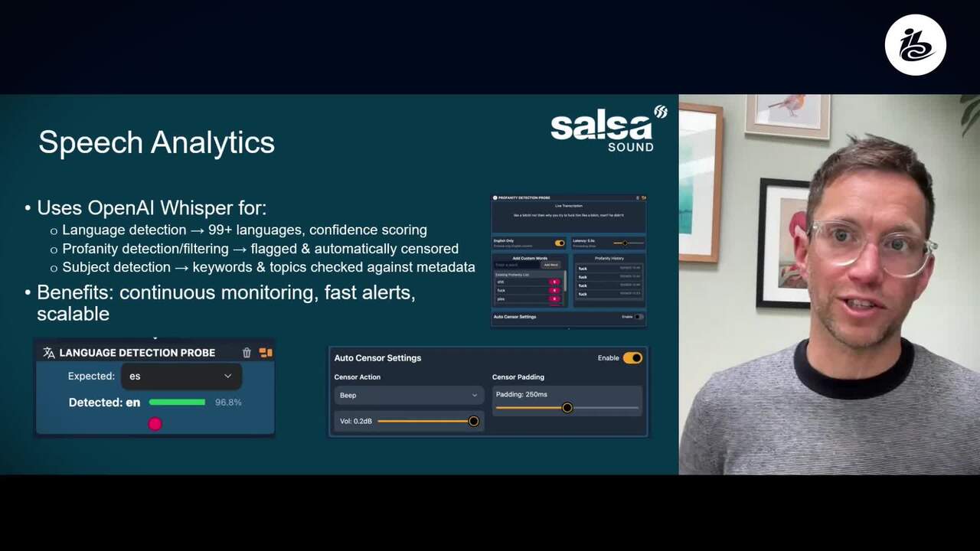Click the profanity list scrollbar
This screenshot has width=980, height=551.
coord(565,280)
